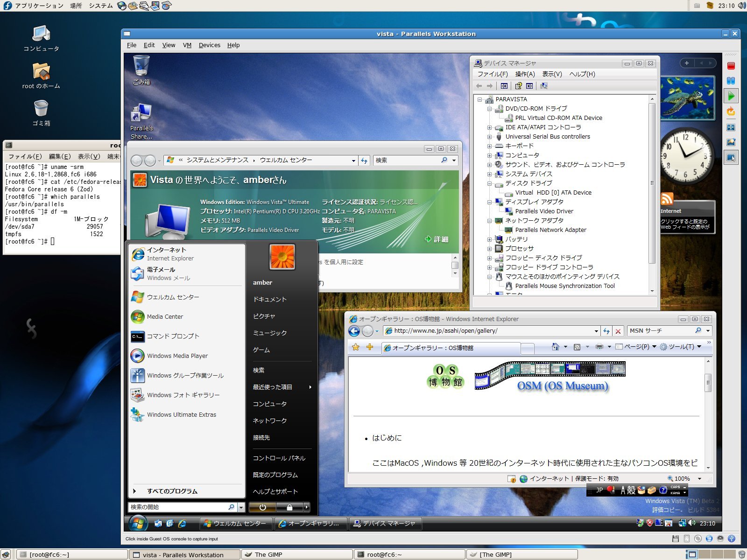Click すべてのプログラム in the start menu
Screen dimensions: 747x560
pos(172,491)
